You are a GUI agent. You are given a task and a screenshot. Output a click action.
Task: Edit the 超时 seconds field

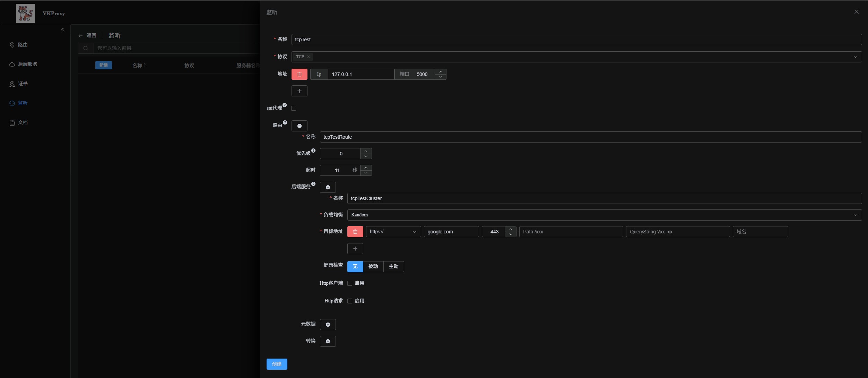pos(340,170)
